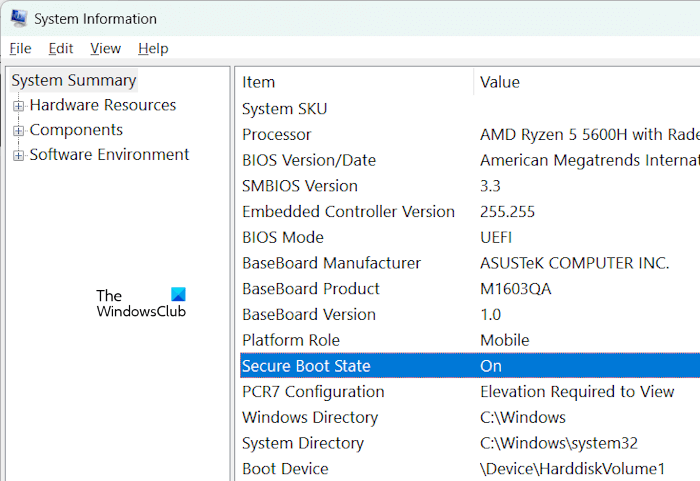Expand the Hardware Resources tree node

pyautogui.click(x=18, y=106)
